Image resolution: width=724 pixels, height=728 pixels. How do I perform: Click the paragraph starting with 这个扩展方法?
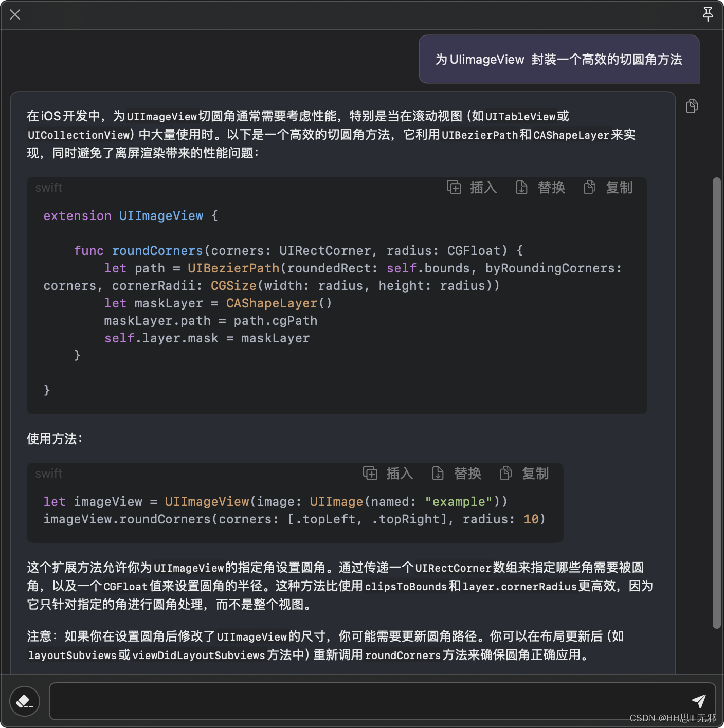(340, 586)
